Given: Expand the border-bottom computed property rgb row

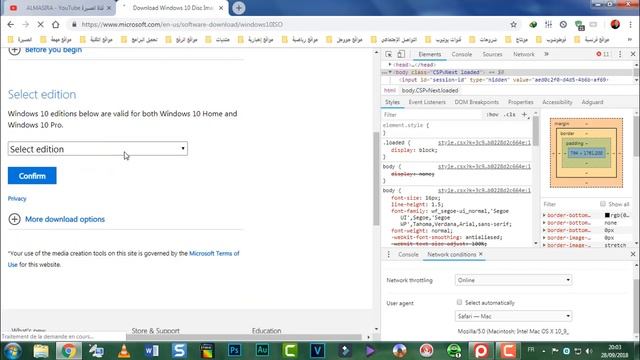Looking at the screenshot, I should (x=544, y=215).
